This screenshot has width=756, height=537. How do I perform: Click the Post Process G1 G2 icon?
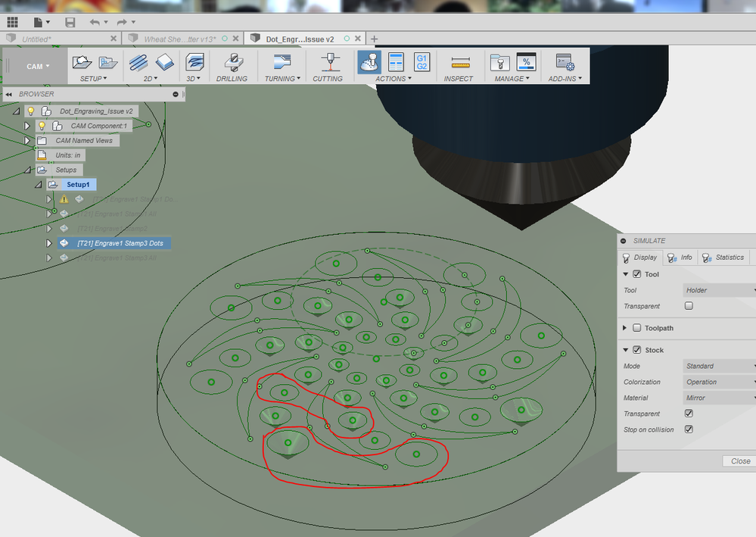pyautogui.click(x=422, y=62)
